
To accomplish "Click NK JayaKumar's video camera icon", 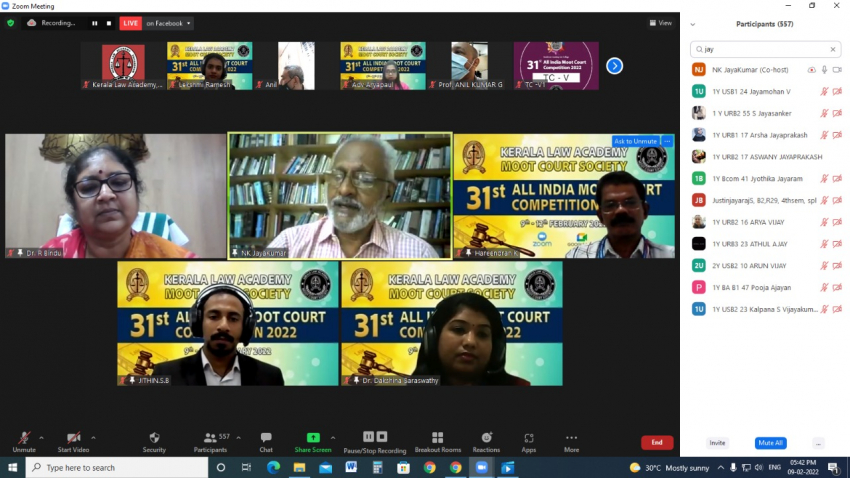I will [x=838, y=70].
